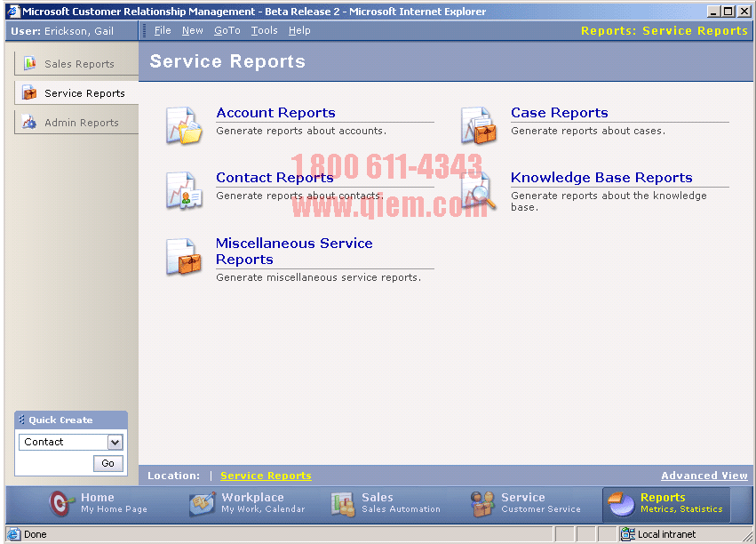Click 'Reports: Service Reports' header text

pyautogui.click(x=664, y=31)
